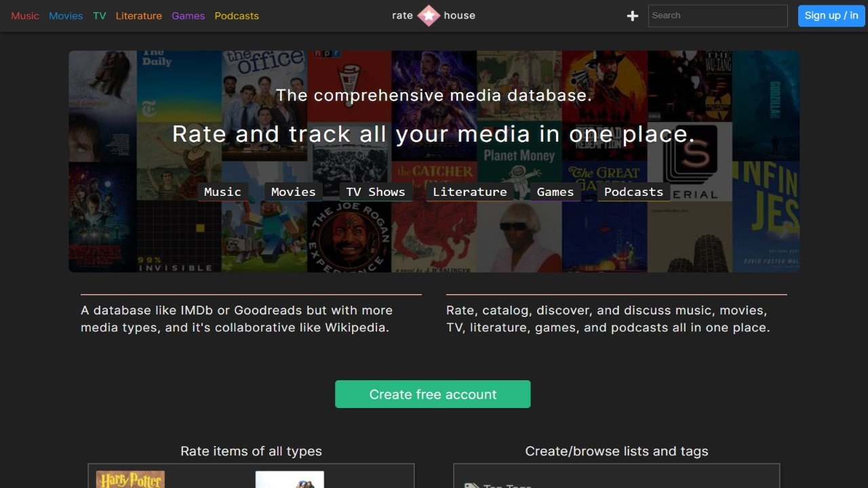868x488 pixels.
Task: Click the Sign up / in button
Action: pos(831,16)
